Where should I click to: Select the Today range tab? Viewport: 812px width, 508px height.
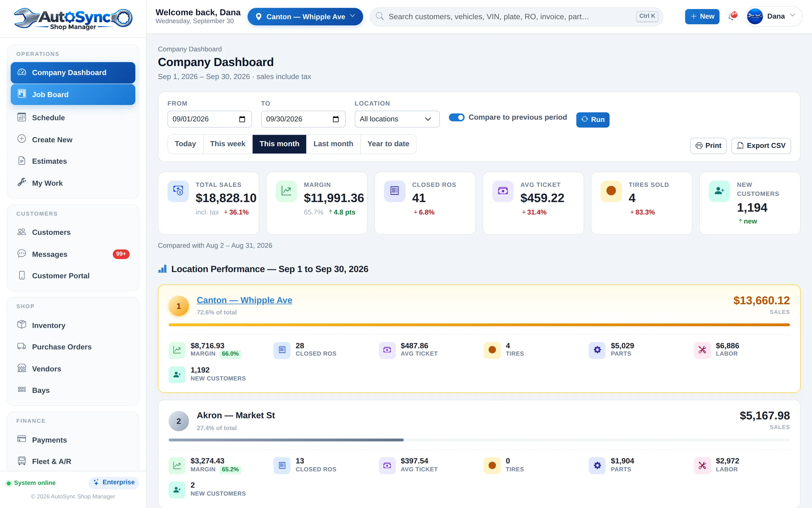tap(185, 144)
